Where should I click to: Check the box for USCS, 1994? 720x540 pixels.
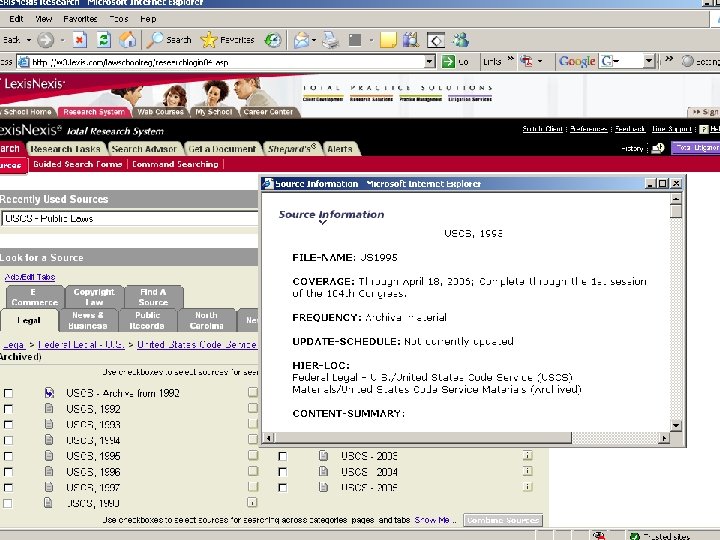(8, 440)
